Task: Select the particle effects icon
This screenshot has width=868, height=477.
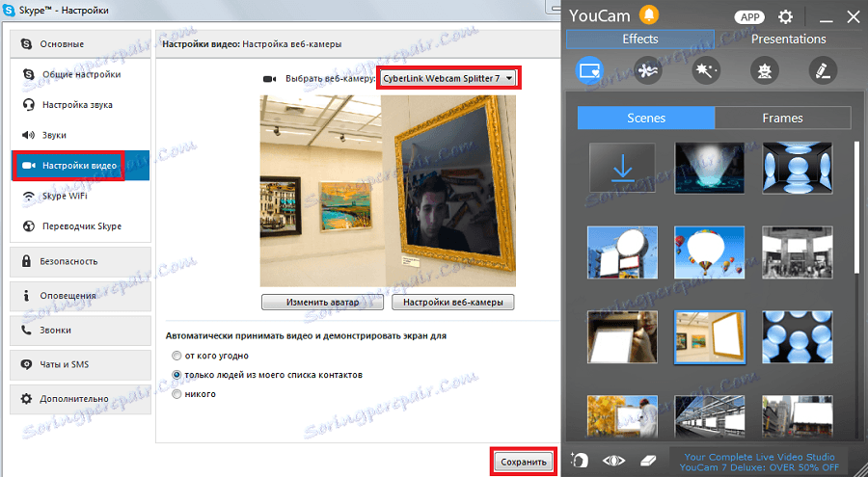Action: pyautogui.click(x=648, y=70)
